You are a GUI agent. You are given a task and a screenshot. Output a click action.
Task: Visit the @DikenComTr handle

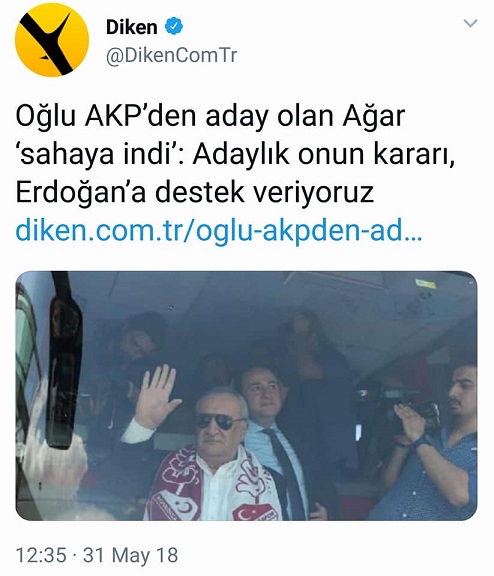pyautogui.click(x=172, y=55)
